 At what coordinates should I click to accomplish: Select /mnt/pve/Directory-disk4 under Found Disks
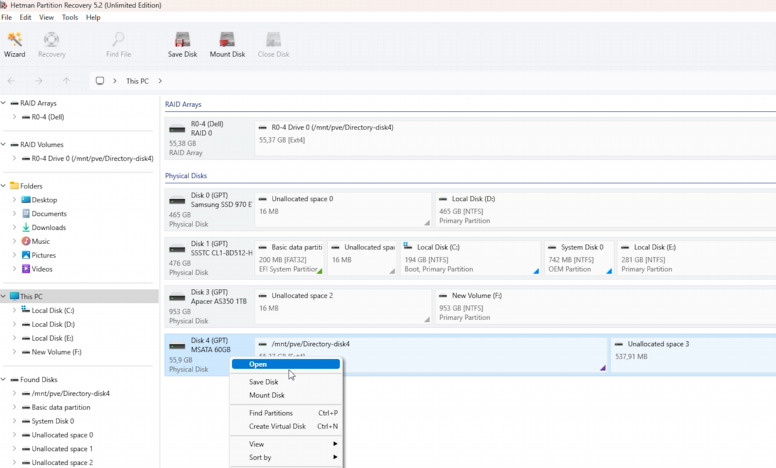click(x=66, y=393)
